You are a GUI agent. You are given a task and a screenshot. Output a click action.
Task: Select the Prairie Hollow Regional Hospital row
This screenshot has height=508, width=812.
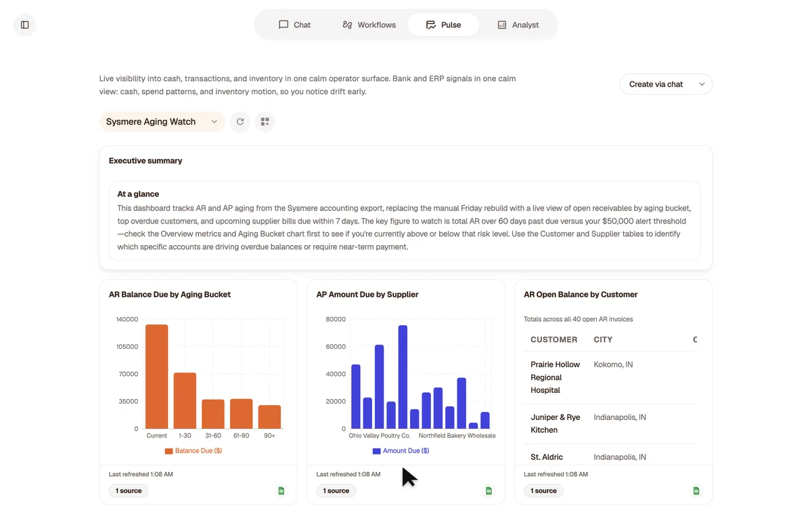click(610, 377)
